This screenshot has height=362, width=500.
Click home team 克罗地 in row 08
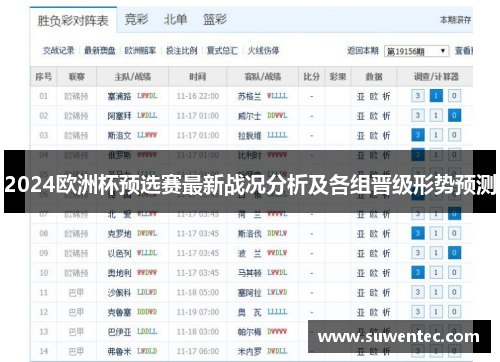click(119, 234)
